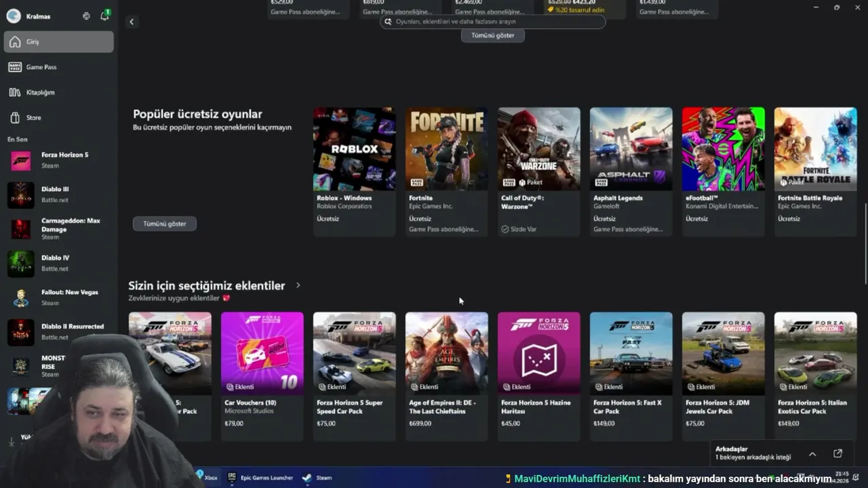The width and height of the screenshot is (868, 488).
Task: Click the printer icon beside Kralmas
Action: [86, 16]
